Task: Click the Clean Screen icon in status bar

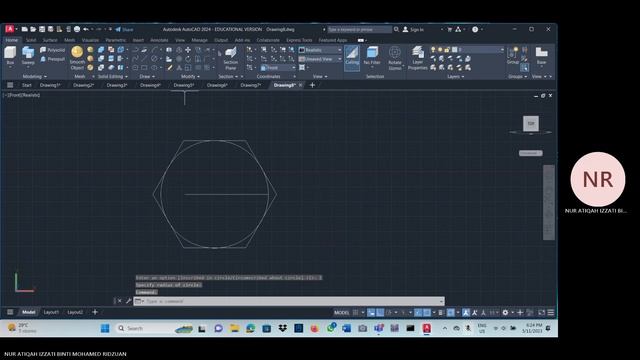Action: coord(541,313)
